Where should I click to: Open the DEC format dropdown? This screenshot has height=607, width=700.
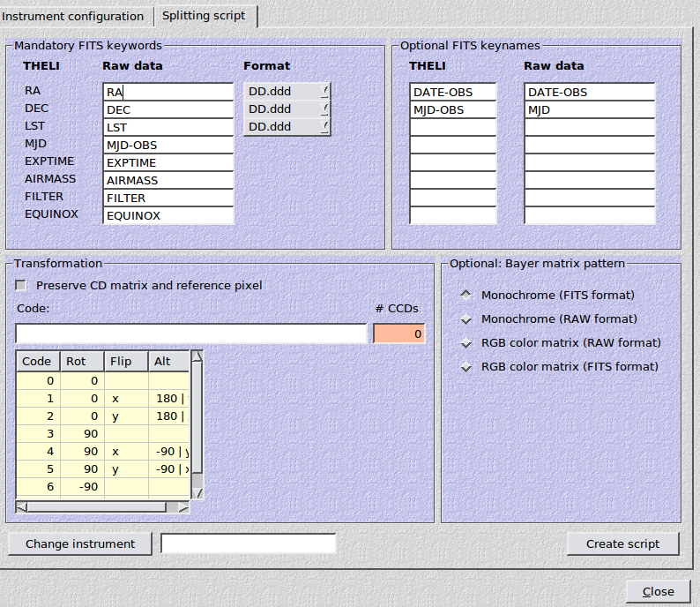point(287,109)
